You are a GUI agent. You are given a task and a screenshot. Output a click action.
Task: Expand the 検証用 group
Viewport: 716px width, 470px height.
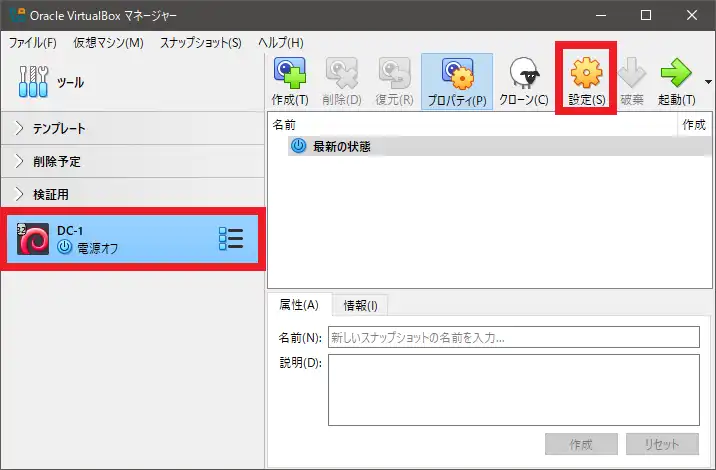coord(19,194)
